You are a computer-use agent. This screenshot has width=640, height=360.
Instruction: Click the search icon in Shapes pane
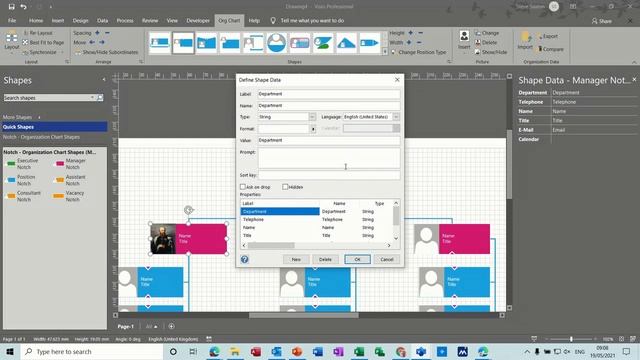click(x=100, y=98)
